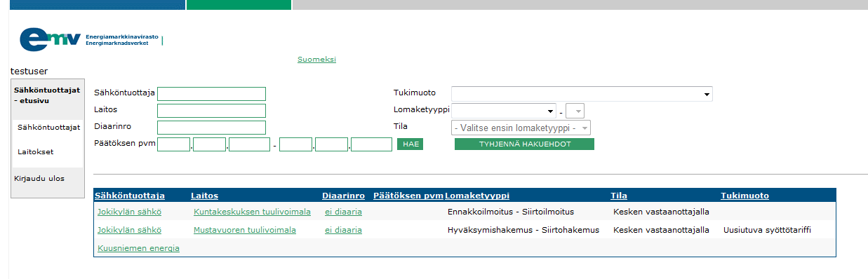Viewport: 868px width, 279px height.
Task: Open Mustavuoren tuulivoimala link
Action: (245, 230)
